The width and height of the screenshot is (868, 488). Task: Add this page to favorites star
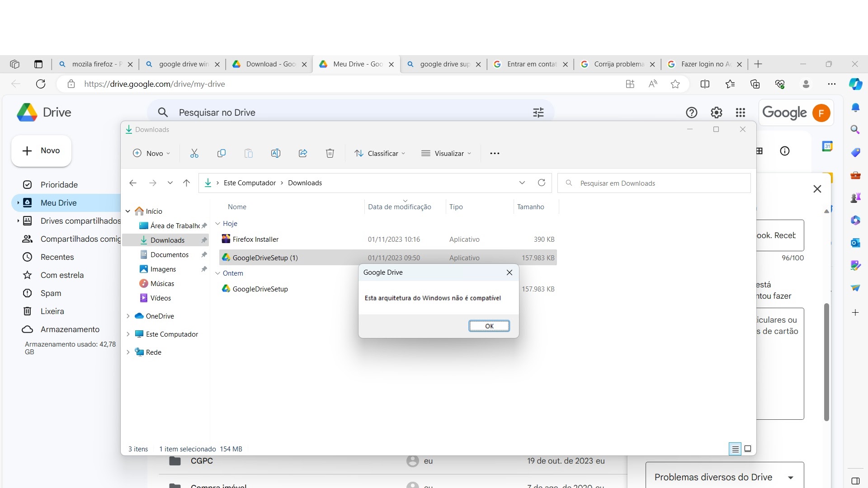(675, 84)
